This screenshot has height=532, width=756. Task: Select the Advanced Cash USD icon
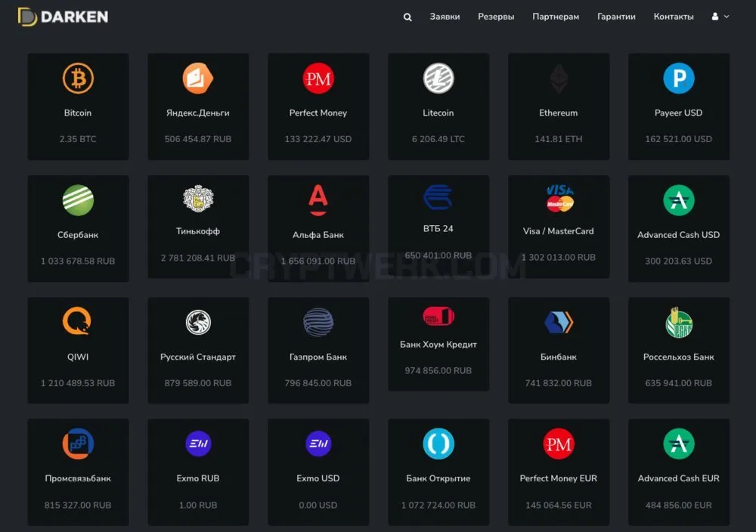point(678,200)
